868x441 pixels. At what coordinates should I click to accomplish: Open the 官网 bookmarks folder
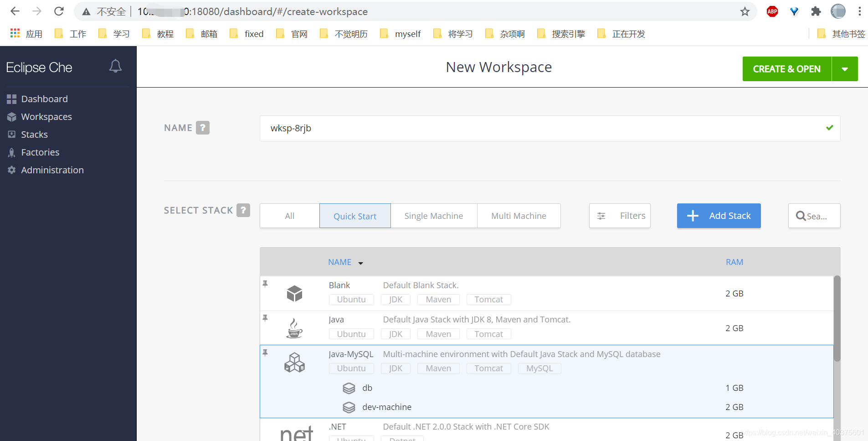click(292, 34)
